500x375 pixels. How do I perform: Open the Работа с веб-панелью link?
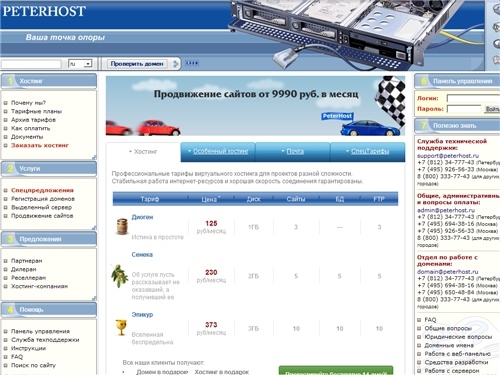coord(458,354)
